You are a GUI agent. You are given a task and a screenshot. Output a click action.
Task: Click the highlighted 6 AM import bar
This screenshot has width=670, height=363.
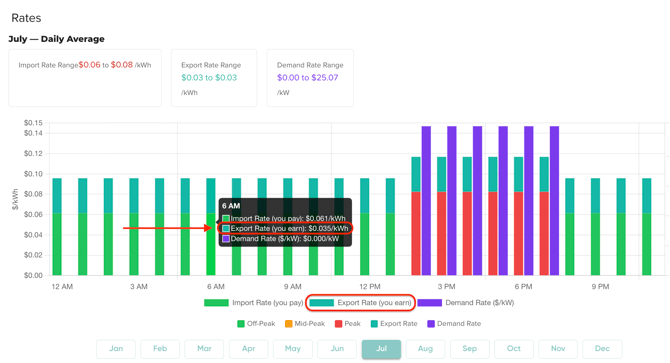coord(211,244)
